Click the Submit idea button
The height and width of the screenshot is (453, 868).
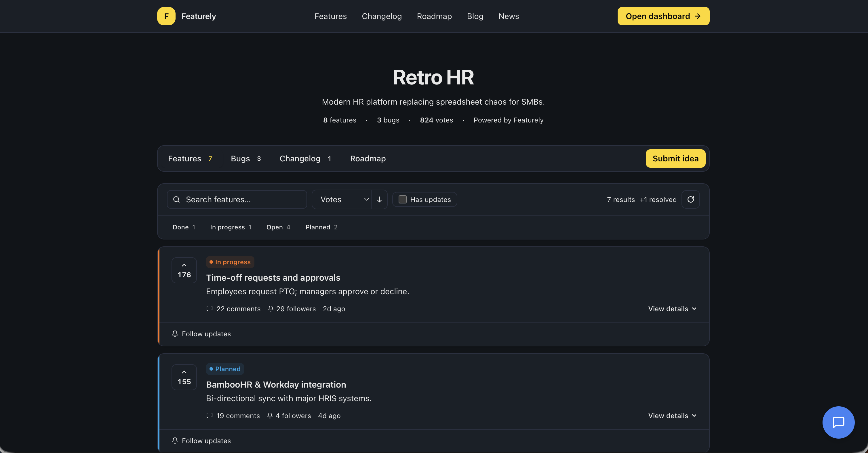[x=675, y=158]
